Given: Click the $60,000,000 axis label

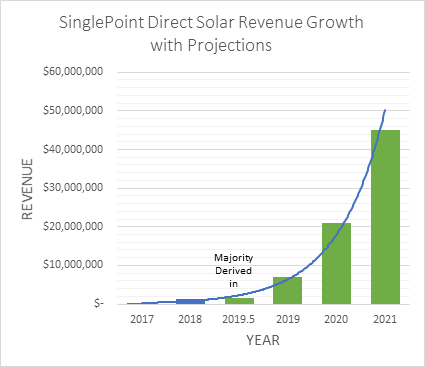Looking at the screenshot, I should click(x=73, y=71).
